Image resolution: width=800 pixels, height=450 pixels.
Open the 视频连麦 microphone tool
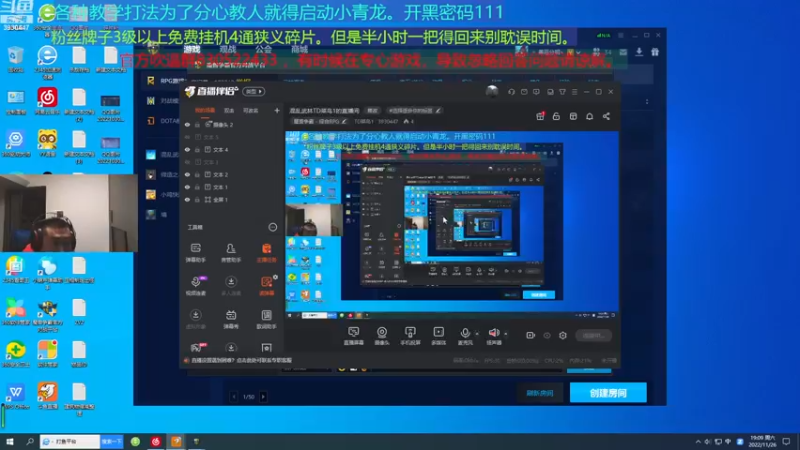(x=195, y=286)
